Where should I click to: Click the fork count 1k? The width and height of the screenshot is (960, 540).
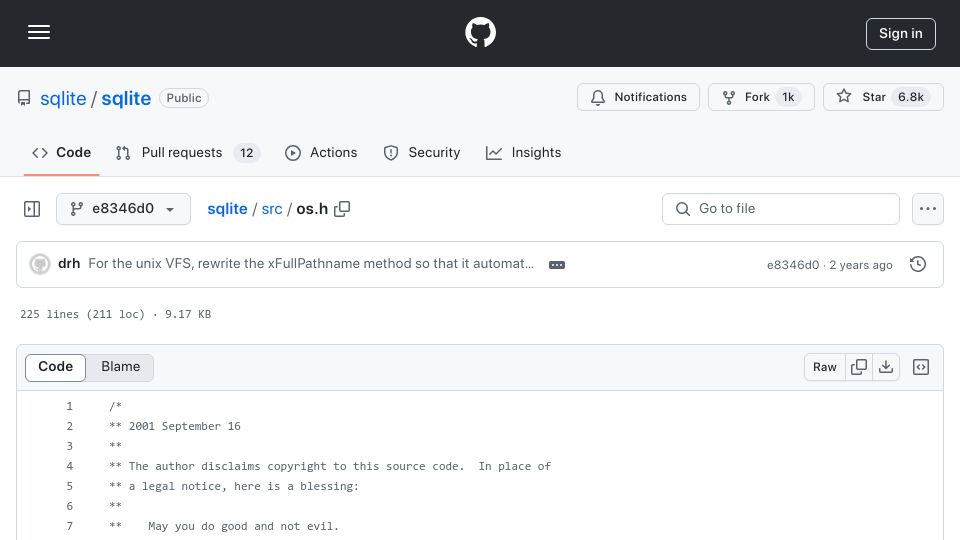tap(788, 97)
